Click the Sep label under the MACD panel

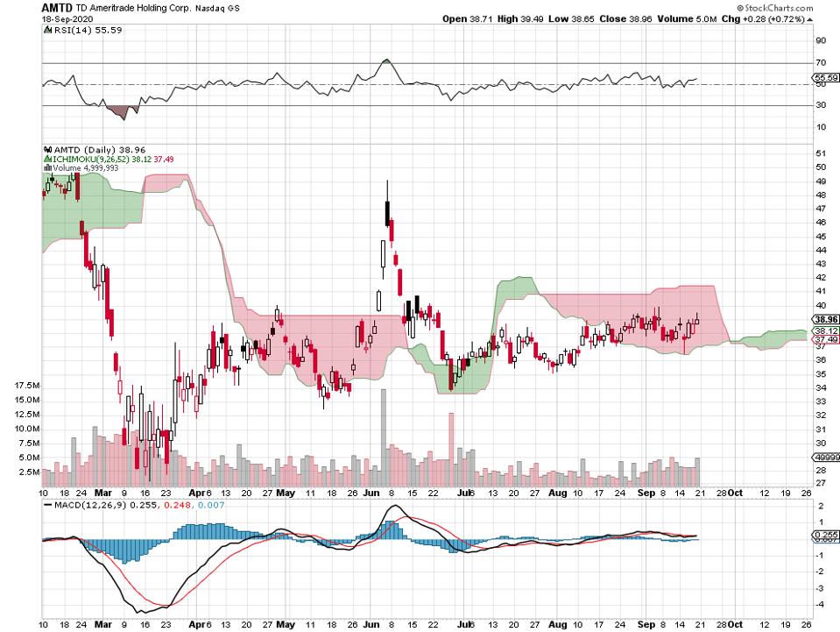click(x=646, y=624)
